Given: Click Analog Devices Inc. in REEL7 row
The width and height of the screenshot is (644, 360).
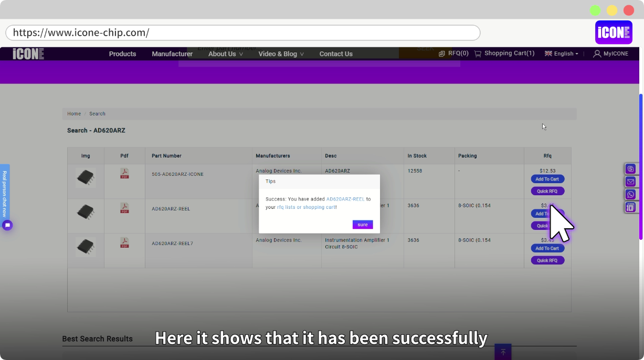Looking at the screenshot, I should pyautogui.click(x=279, y=240).
